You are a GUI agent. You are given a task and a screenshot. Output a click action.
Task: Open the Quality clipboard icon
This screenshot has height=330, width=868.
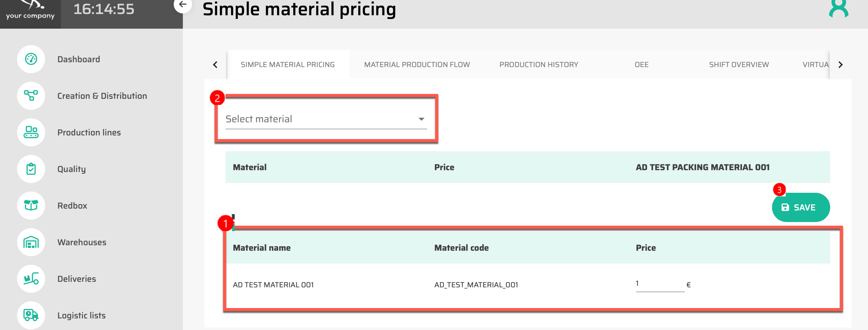(31, 169)
